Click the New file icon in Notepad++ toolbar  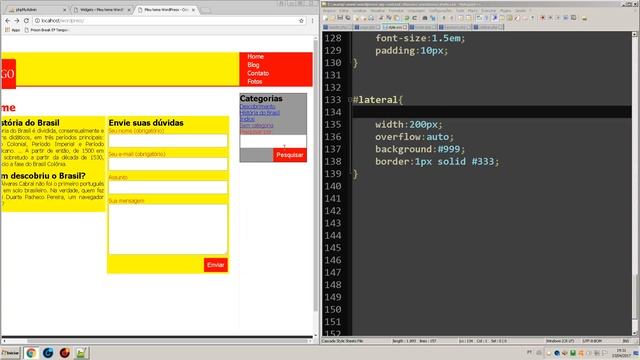325,18
